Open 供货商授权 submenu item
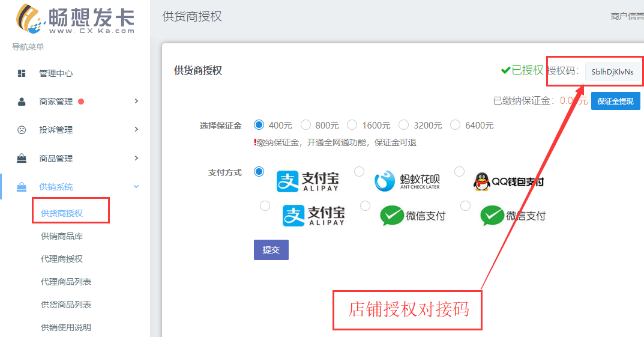The width and height of the screenshot is (644, 337). coord(62,213)
